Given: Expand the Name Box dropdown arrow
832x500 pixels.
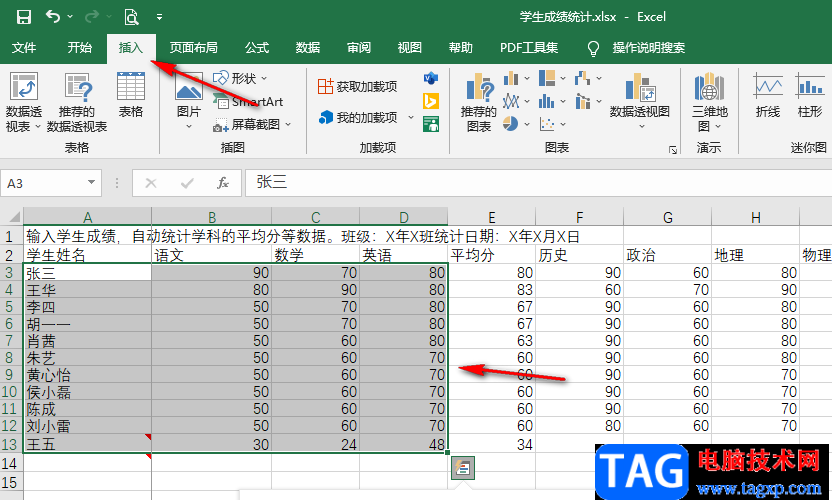Looking at the screenshot, I should coord(91,183).
